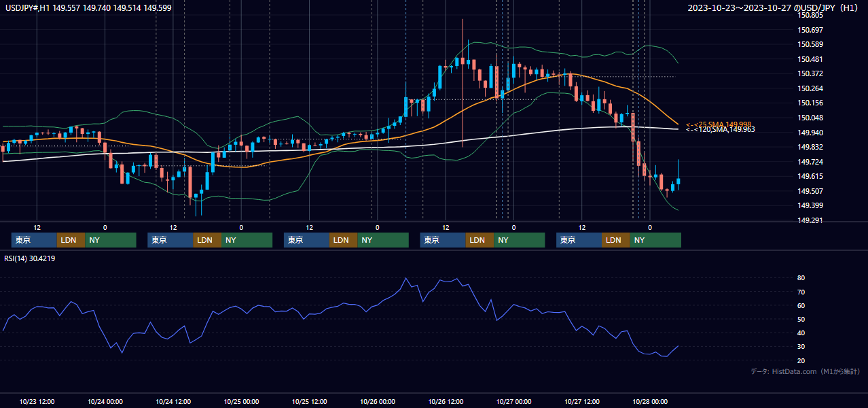
Task: Click the USDJPY#,H1 chart header text
Action: 87,7
